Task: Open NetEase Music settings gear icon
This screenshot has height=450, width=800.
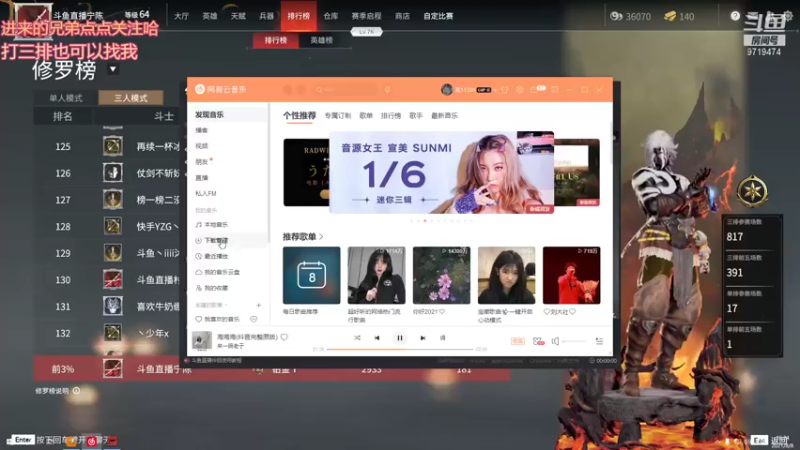Action: [x=519, y=90]
